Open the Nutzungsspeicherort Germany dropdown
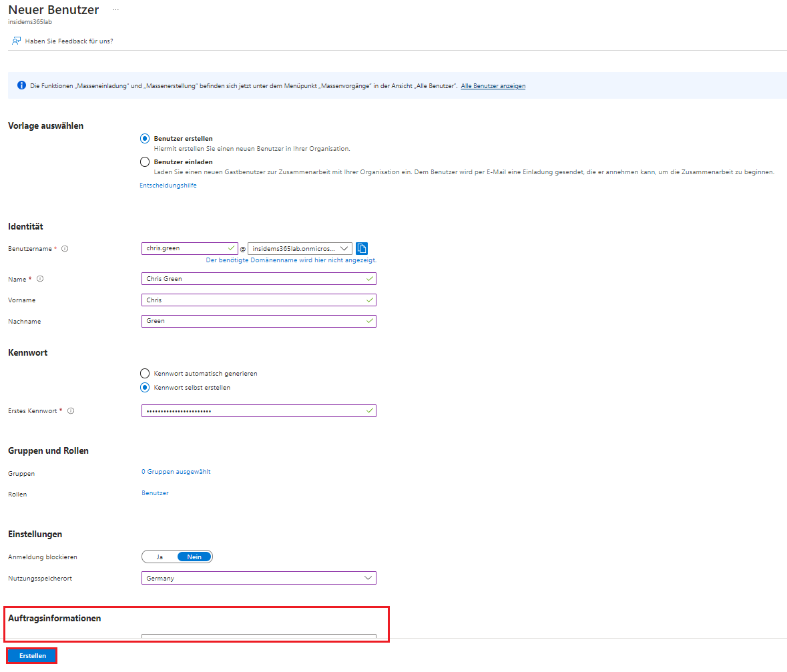This screenshot has height=672, width=787. [258, 578]
